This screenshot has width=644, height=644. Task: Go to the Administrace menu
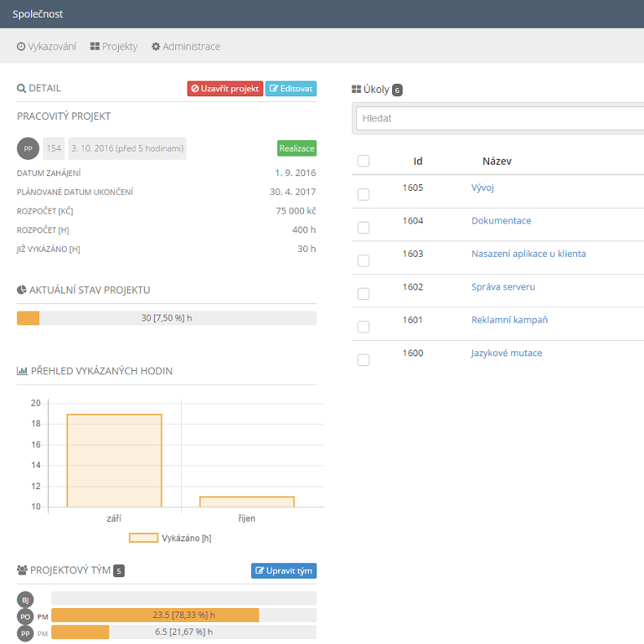click(185, 46)
